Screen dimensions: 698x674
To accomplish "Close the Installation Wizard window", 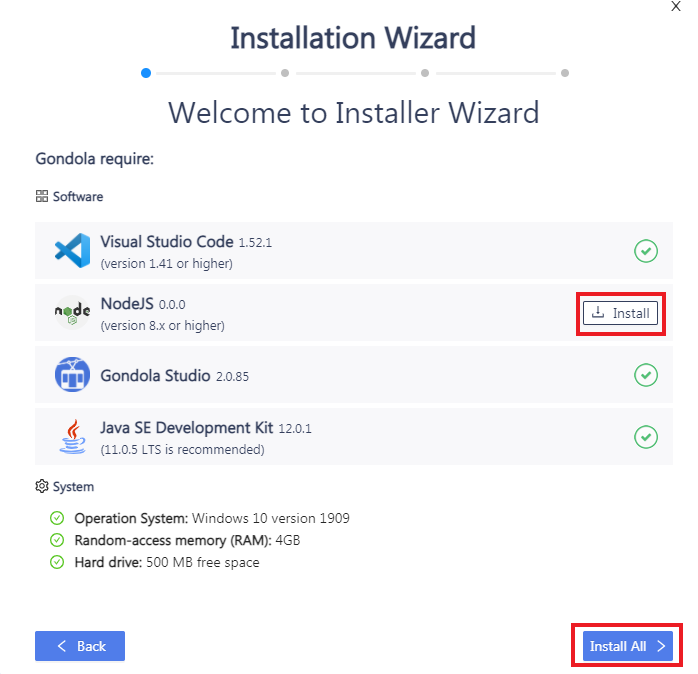I will [676, 6].
